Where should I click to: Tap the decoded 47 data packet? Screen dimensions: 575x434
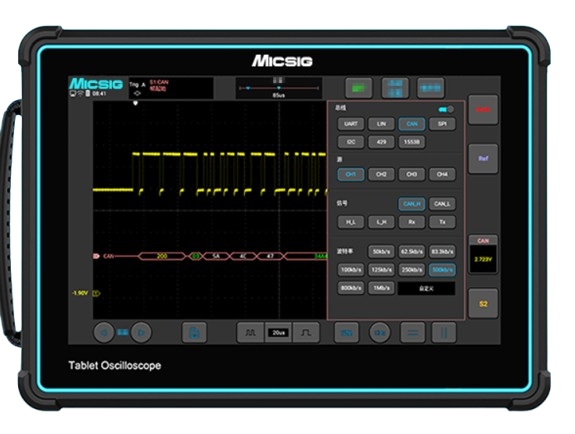click(270, 256)
